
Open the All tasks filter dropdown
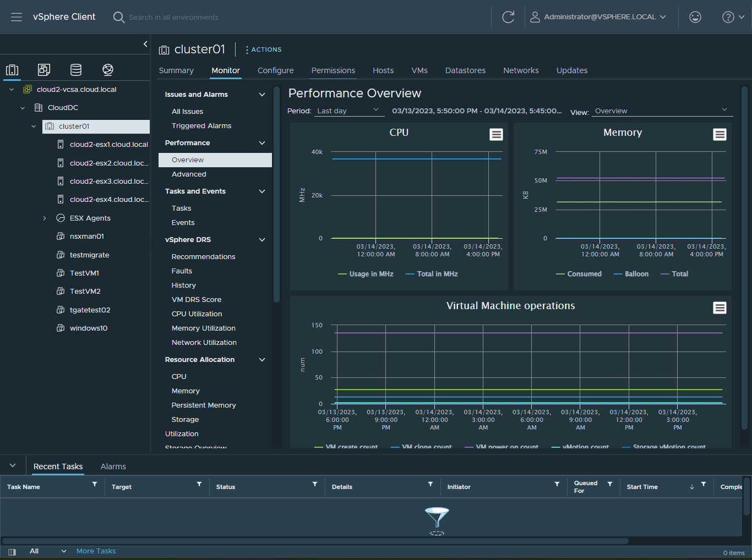pos(48,551)
